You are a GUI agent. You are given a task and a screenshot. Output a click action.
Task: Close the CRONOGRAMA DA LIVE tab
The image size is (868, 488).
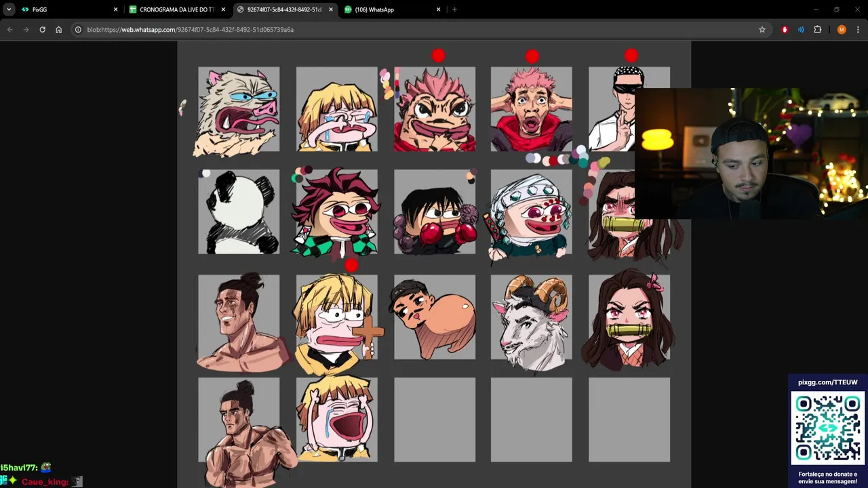coord(223,9)
